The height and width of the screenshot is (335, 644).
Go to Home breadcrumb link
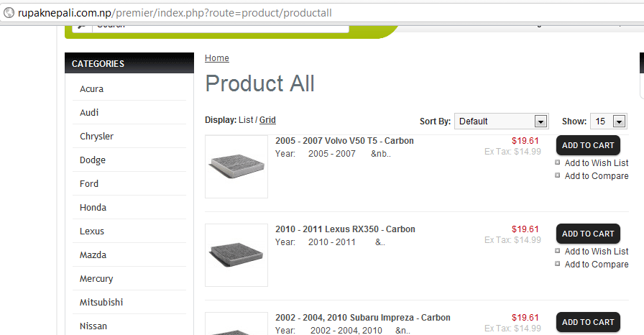click(217, 58)
